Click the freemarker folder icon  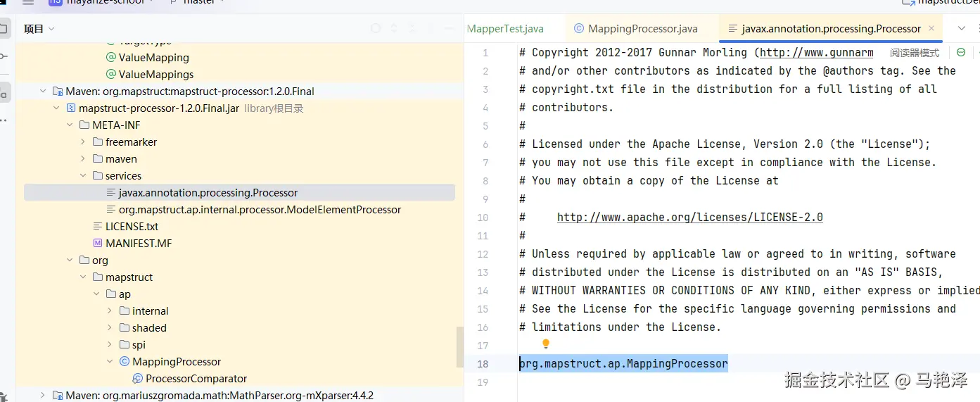[98, 142]
